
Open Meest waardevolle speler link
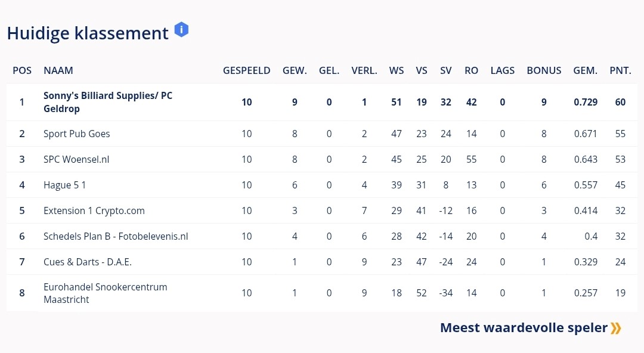pyautogui.click(x=530, y=327)
